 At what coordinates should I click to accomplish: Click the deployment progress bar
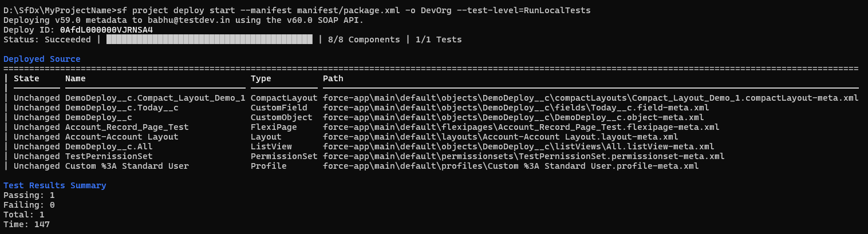[x=210, y=39]
